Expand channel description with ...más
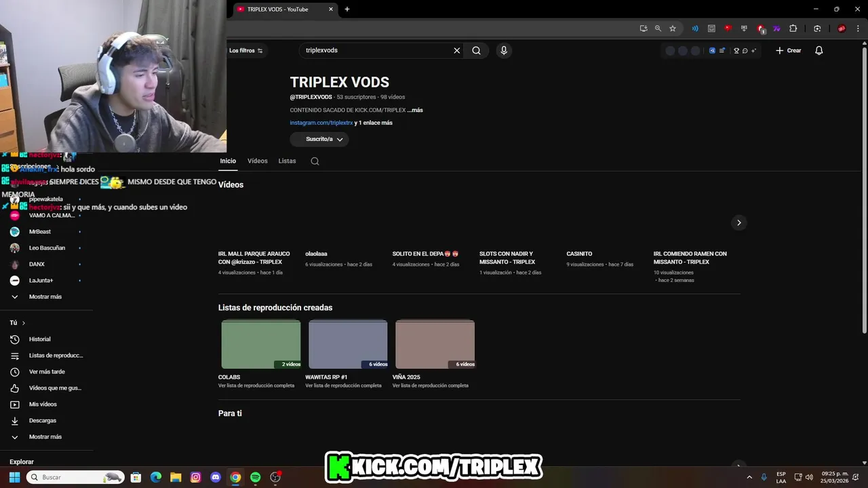Image resolution: width=868 pixels, height=488 pixels. point(415,110)
